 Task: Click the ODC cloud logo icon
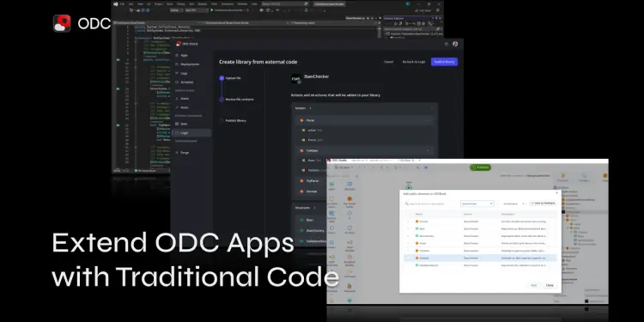click(62, 23)
